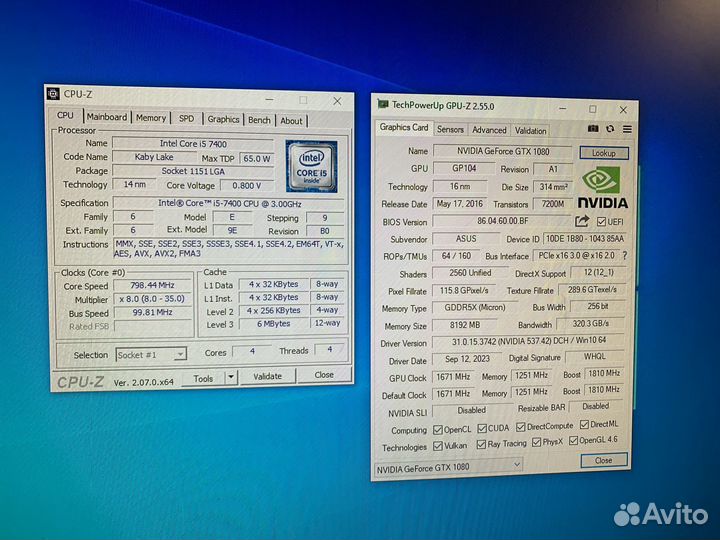Toggle the PhysX checkbox
The image size is (720, 540).
coord(536,442)
